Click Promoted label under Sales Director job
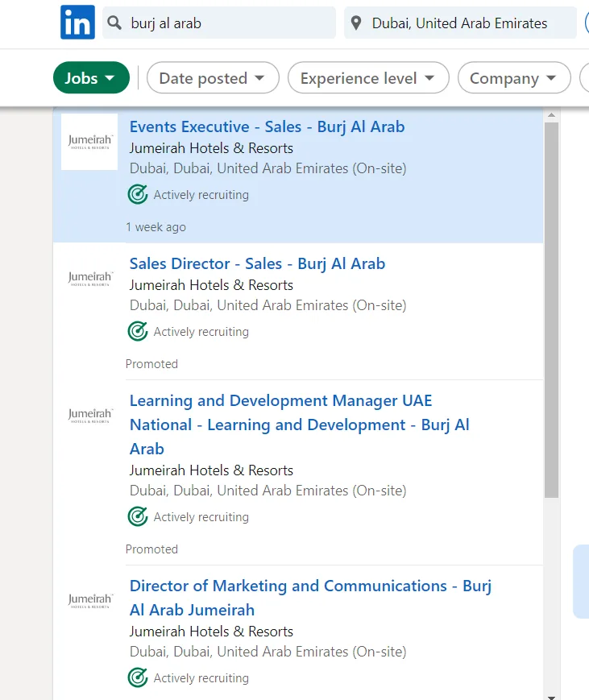This screenshot has height=700, width=589. point(151,364)
